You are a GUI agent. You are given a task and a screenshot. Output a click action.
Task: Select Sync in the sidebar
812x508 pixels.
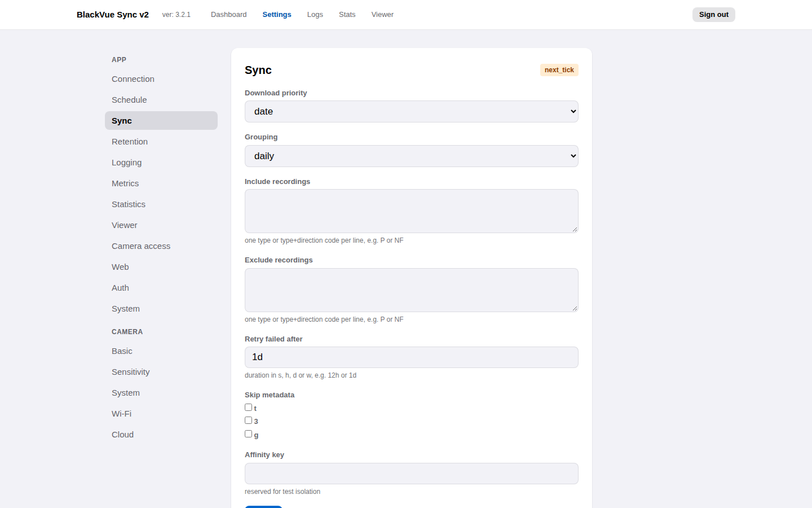[x=161, y=121]
